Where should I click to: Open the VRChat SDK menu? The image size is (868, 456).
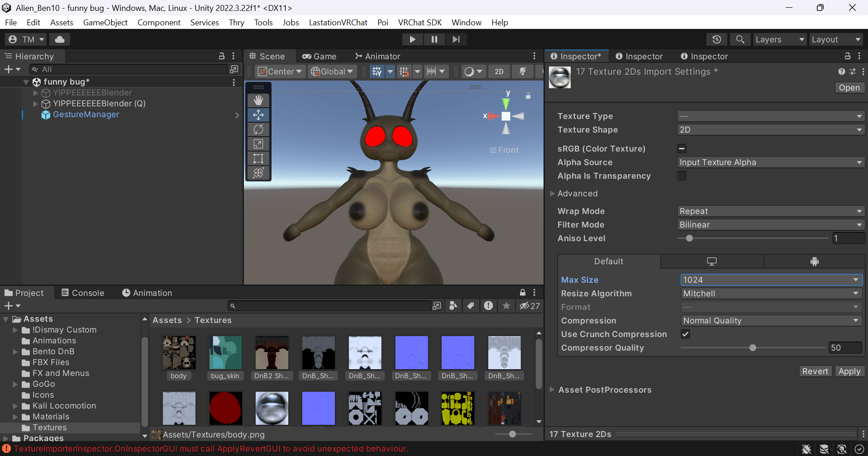pyautogui.click(x=420, y=23)
